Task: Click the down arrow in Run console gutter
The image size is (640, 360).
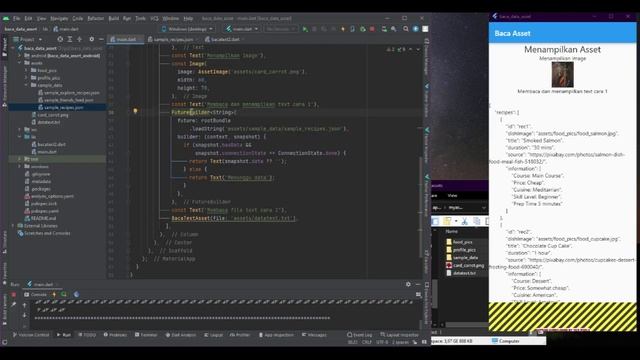Action: (24, 315)
